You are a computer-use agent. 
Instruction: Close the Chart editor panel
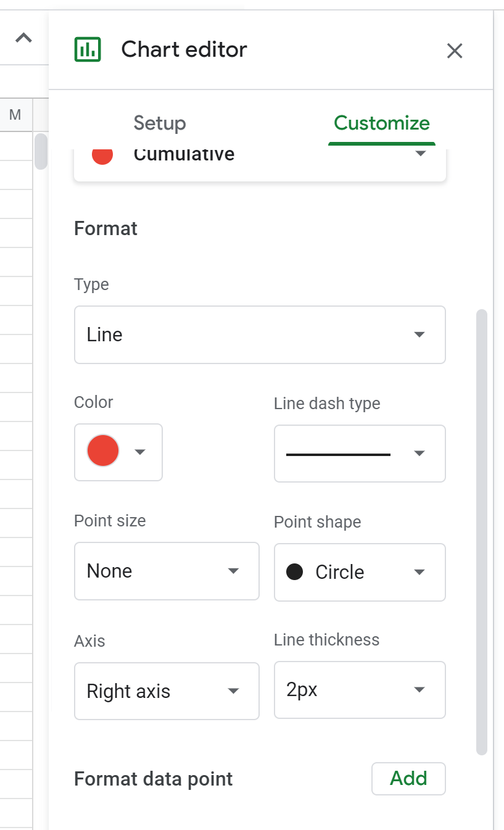tap(455, 51)
